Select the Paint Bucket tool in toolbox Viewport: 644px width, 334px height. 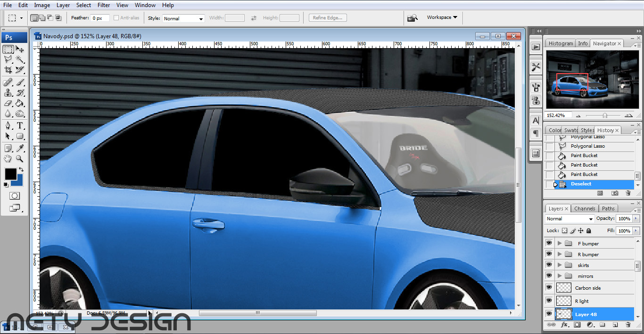20,103
